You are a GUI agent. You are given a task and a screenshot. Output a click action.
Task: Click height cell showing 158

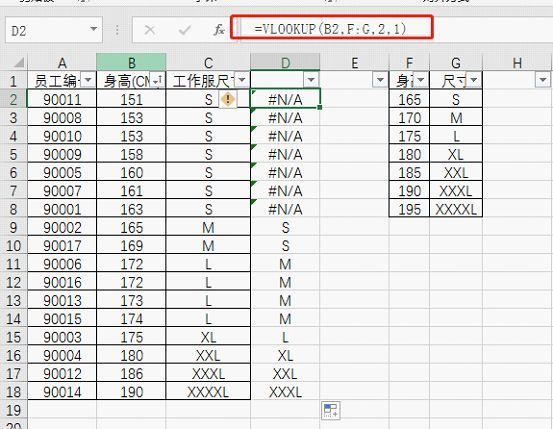[131, 154]
